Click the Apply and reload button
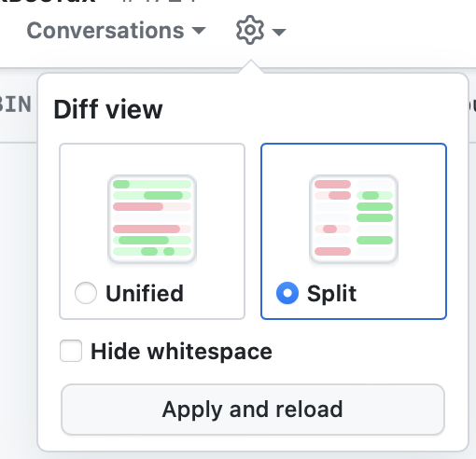This screenshot has height=459, width=476. pos(253,410)
